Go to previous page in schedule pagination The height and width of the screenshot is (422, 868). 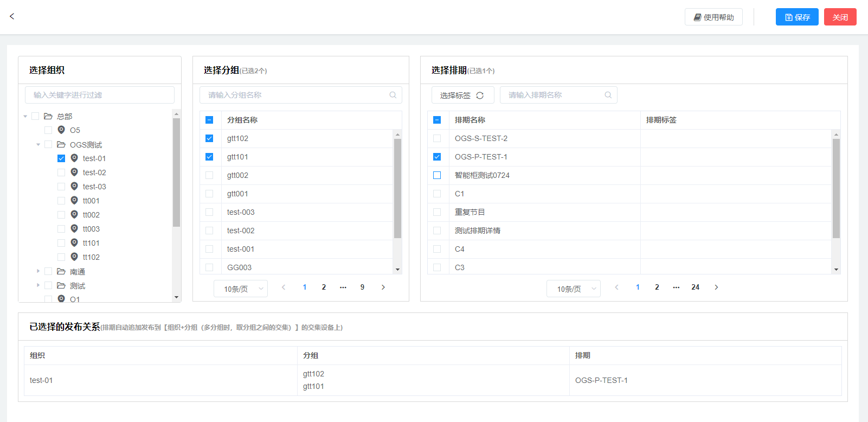click(616, 287)
